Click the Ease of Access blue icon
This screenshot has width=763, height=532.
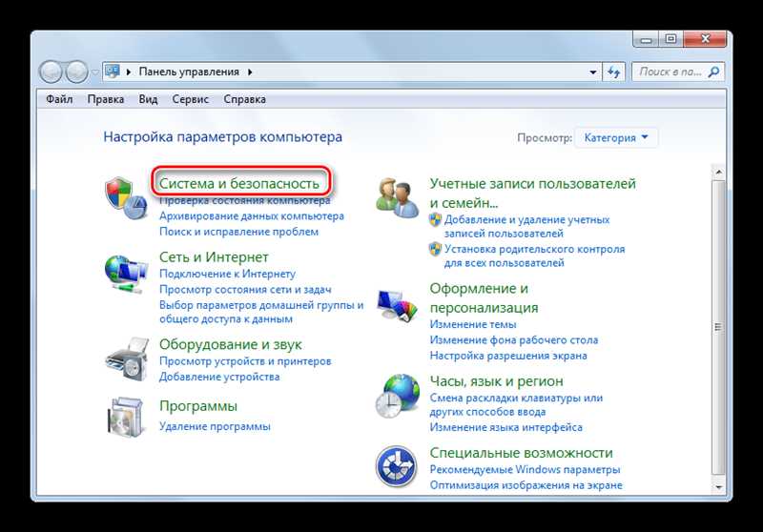pyautogui.click(x=396, y=466)
